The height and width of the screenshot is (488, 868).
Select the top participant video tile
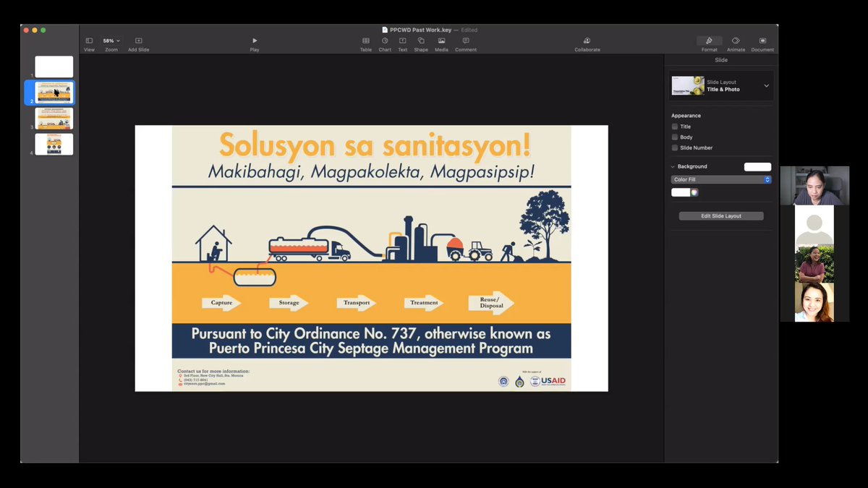[x=814, y=186]
